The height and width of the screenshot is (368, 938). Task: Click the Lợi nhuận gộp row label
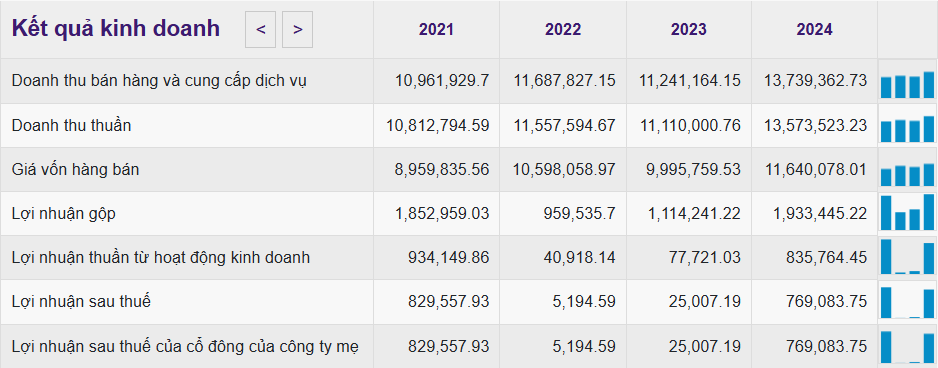(63, 214)
